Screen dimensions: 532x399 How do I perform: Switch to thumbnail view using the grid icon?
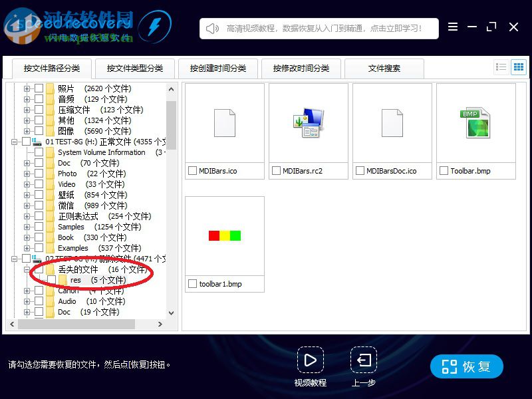pyautogui.click(x=519, y=66)
